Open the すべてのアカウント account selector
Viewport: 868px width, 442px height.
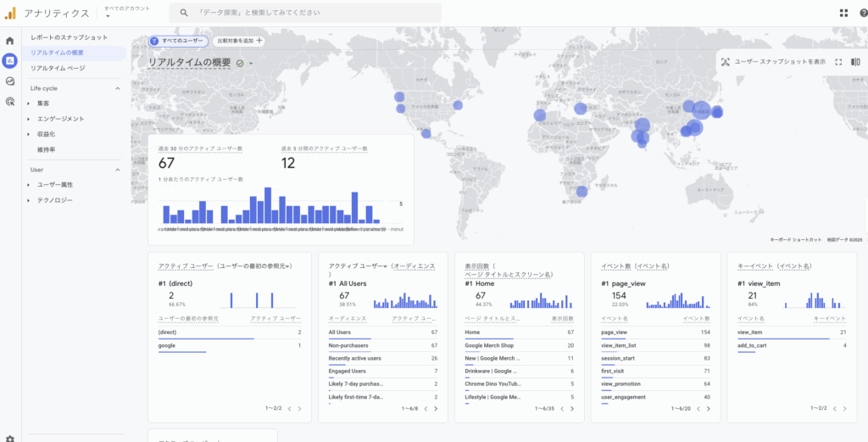tap(127, 12)
